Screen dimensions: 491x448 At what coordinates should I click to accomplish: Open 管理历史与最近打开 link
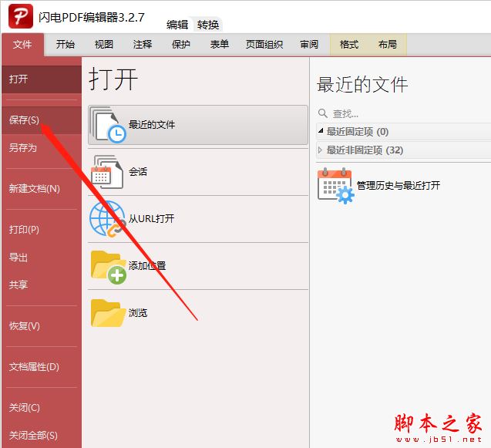tap(399, 186)
